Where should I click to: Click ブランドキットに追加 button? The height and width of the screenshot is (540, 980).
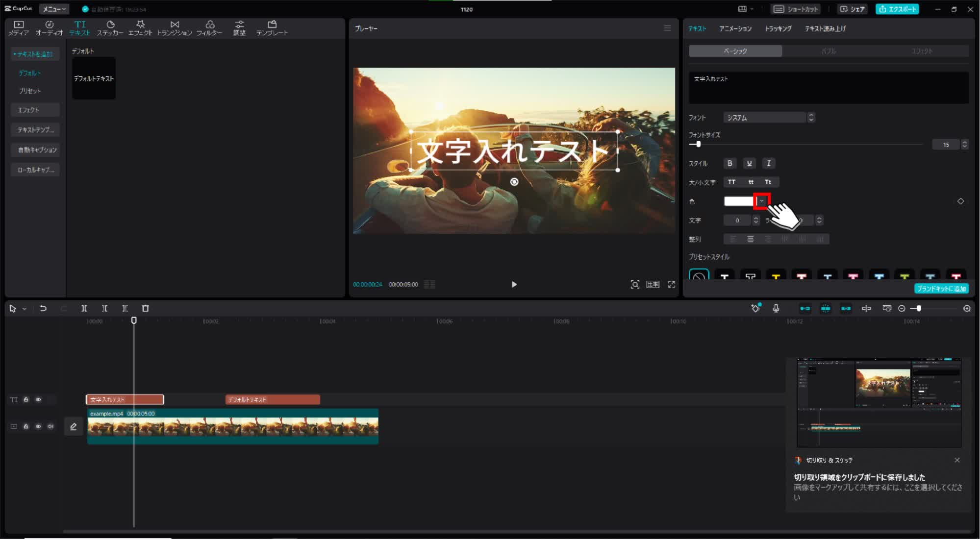941,289
